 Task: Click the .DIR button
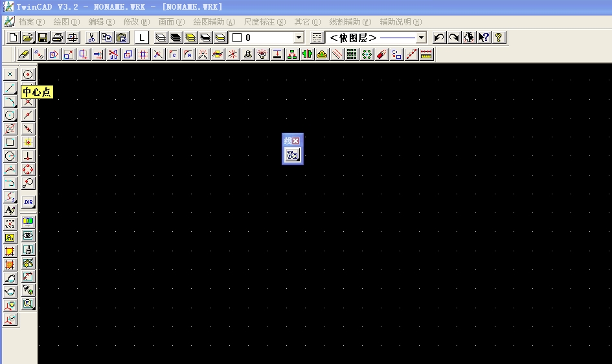click(28, 202)
